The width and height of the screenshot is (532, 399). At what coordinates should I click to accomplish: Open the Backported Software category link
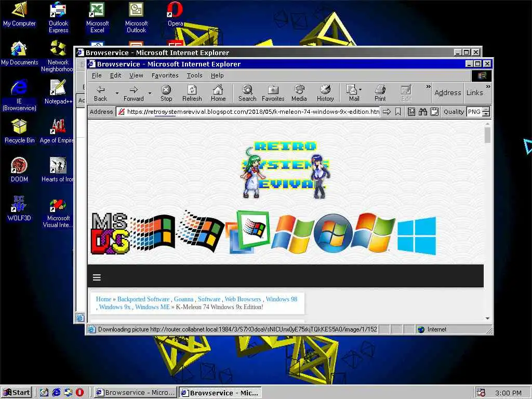point(143,299)
